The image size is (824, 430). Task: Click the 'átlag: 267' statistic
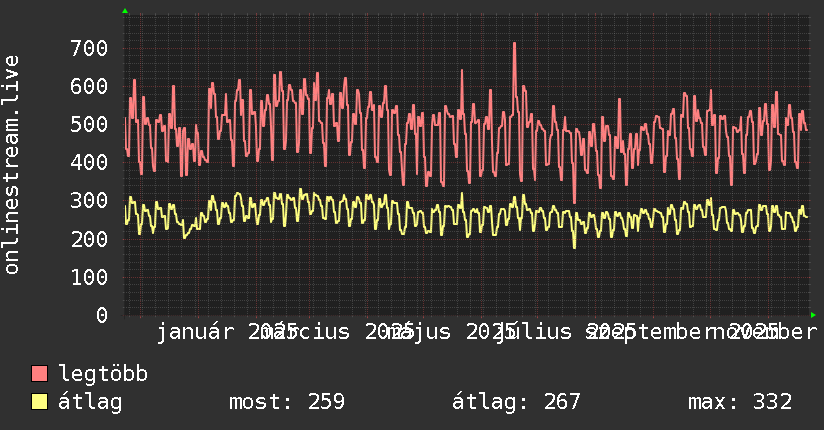516,402
